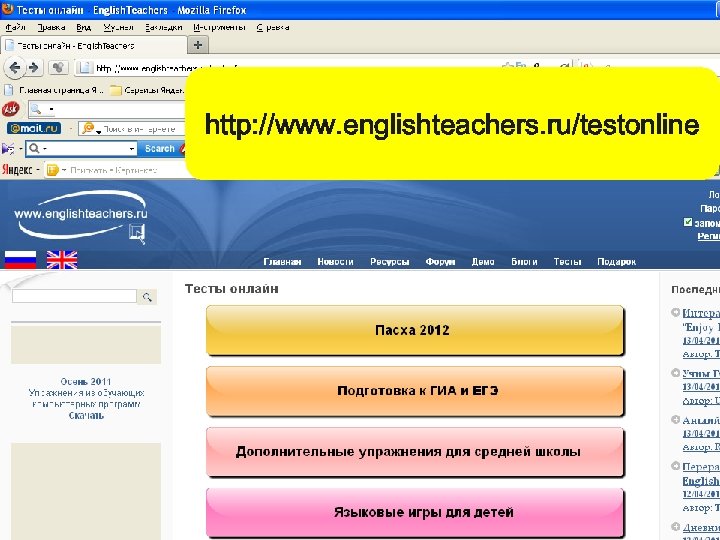
Task: Open the Инструменты menu
Action: coord(219,27)
